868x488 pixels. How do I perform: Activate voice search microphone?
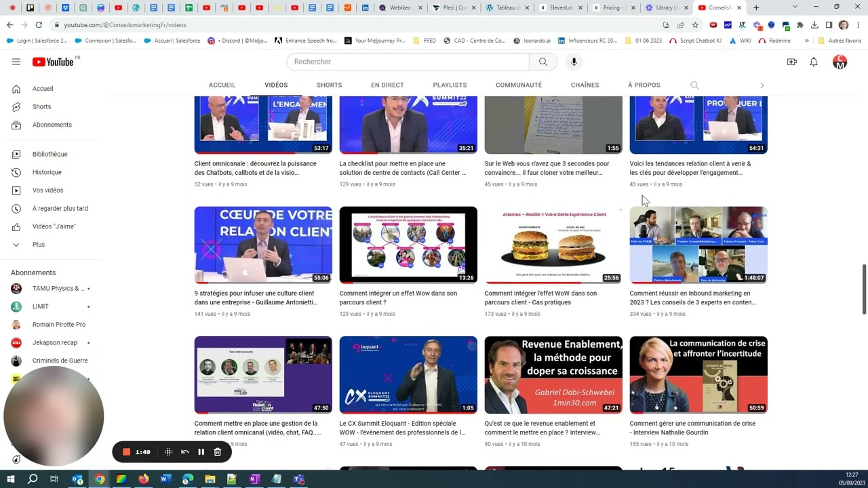[x=574, y=62]
